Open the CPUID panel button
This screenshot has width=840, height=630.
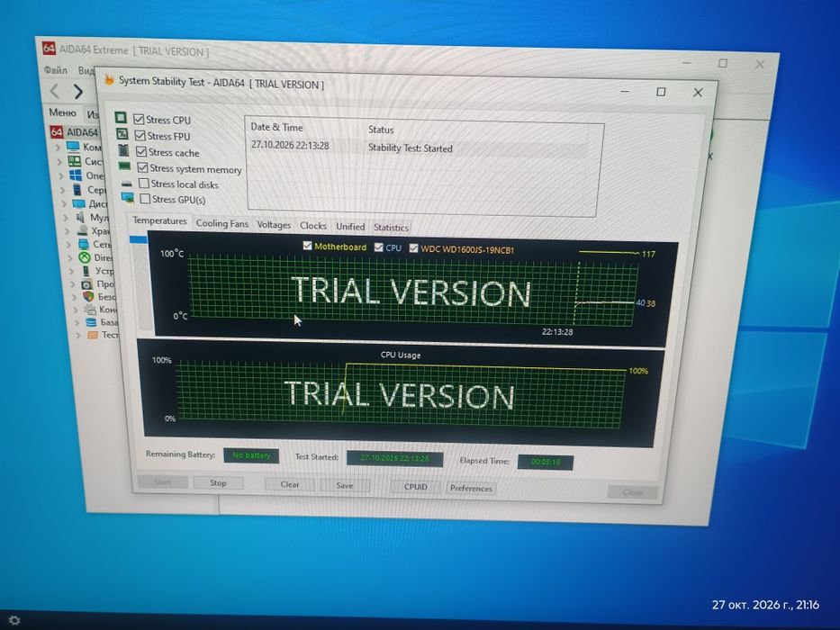tap(416, 487)
